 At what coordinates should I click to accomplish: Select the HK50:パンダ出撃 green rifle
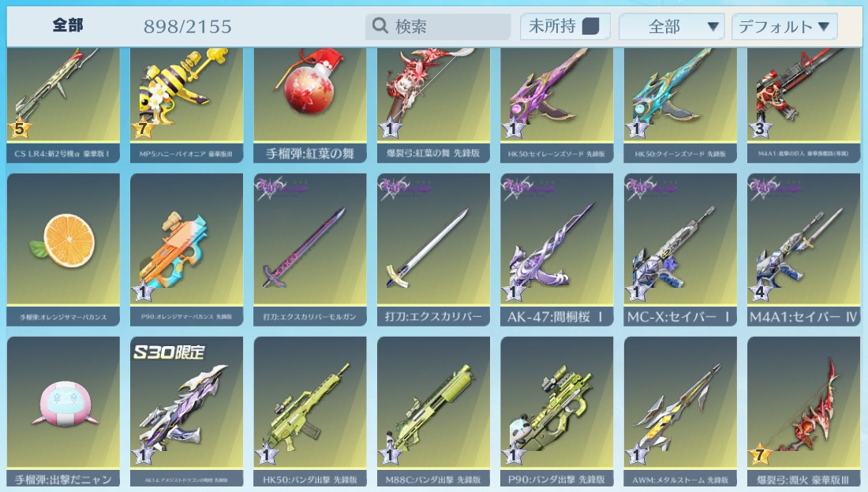pos(310,412)
